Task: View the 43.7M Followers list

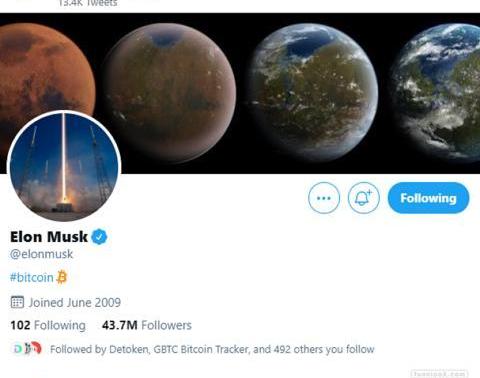Action: 147,325
